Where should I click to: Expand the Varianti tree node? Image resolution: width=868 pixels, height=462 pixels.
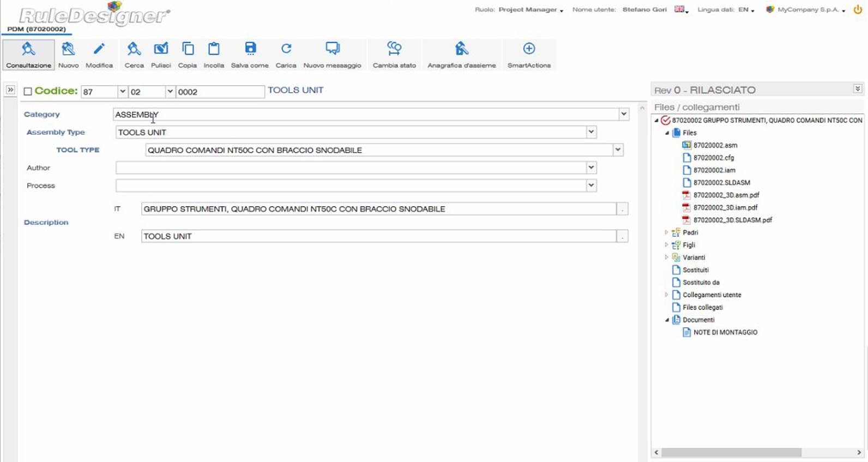(x=666, y=257)
